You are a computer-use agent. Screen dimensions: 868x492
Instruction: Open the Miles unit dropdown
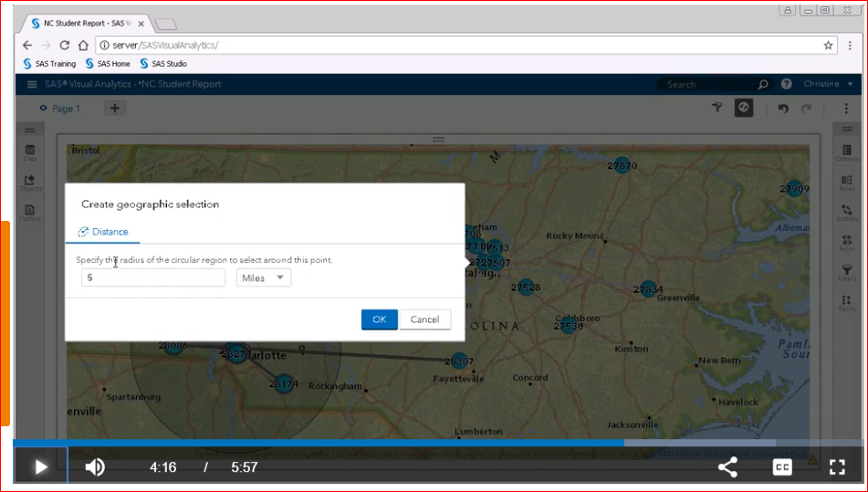(264, 277)
